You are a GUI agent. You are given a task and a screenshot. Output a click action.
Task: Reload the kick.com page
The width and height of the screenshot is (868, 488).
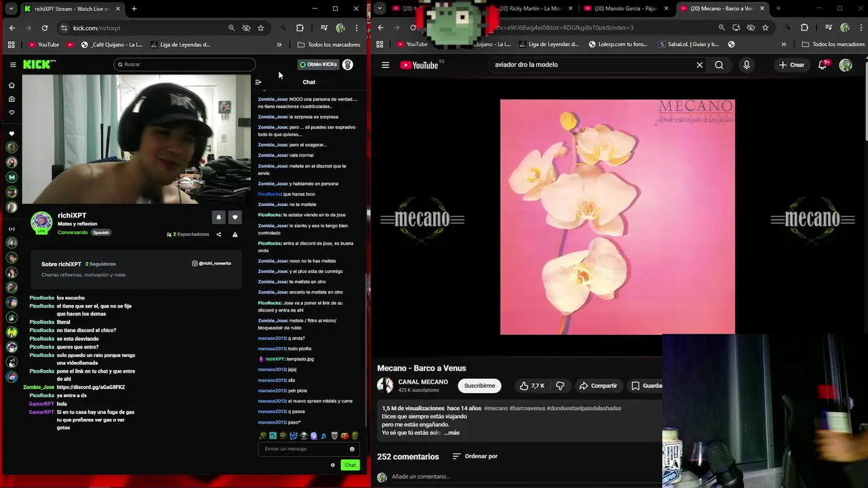[45, 28]
